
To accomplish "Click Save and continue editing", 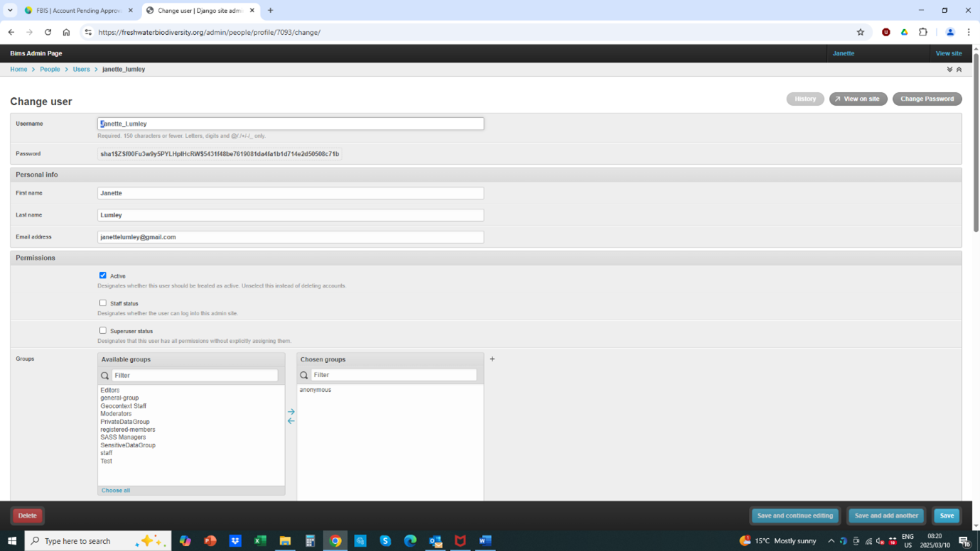I will click(x=795, y=515).
